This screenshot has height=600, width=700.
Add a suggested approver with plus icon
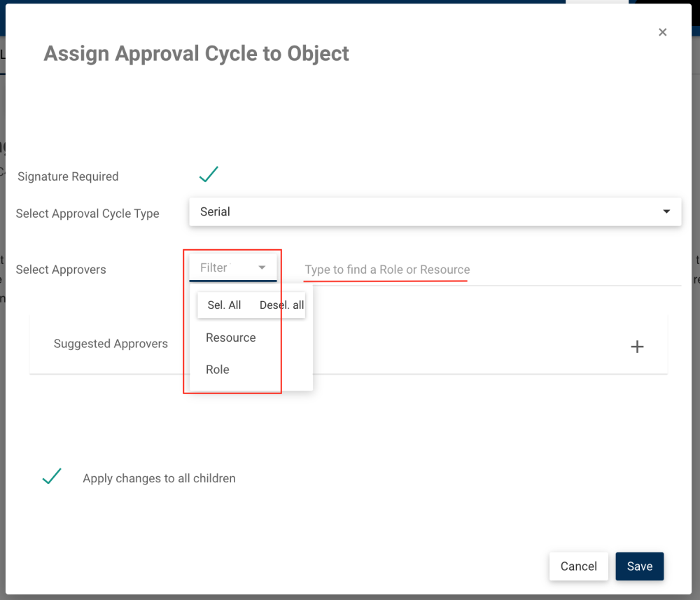tap(637, 347)
